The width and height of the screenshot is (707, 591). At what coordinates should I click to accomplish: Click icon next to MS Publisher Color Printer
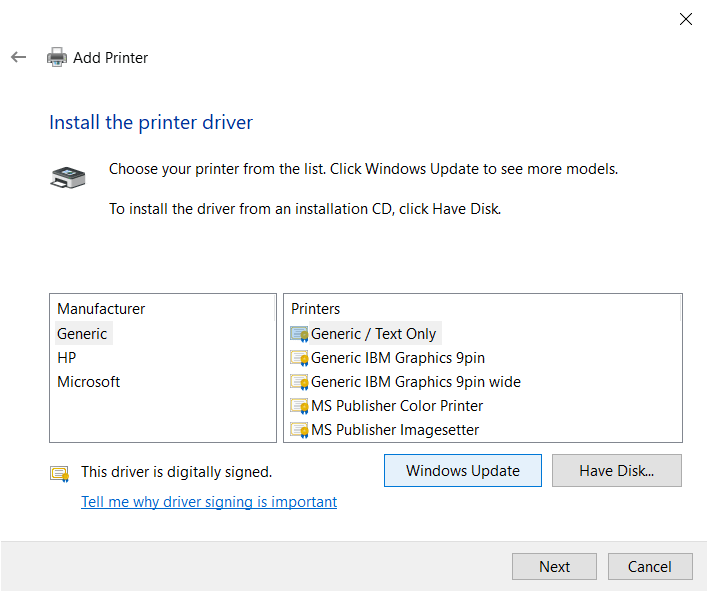tap(299, 406)
